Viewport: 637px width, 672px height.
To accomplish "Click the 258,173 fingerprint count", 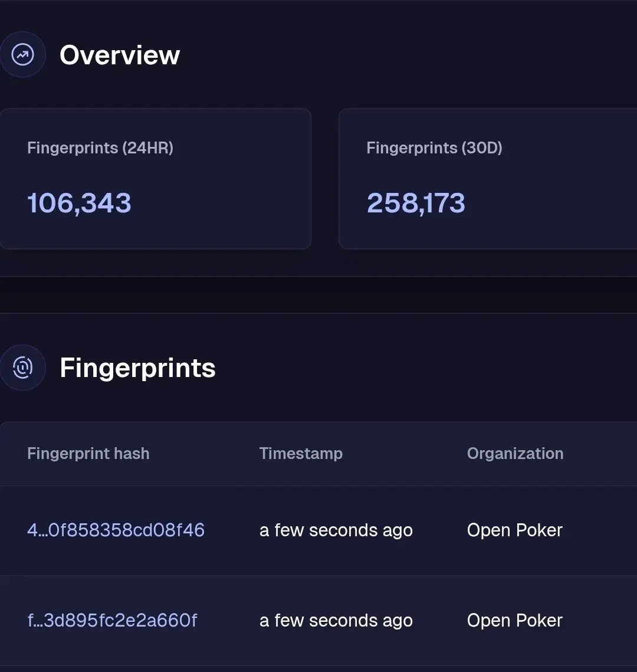I will (416, 203).
